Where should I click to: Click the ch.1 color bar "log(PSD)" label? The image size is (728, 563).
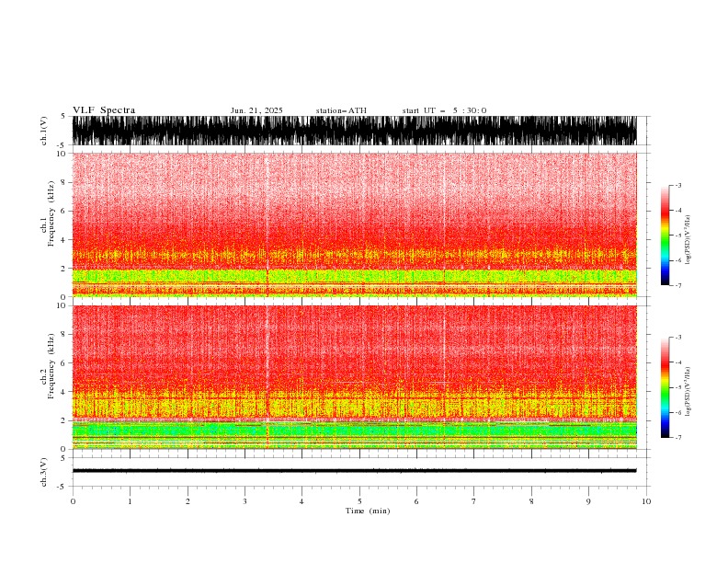688,240
